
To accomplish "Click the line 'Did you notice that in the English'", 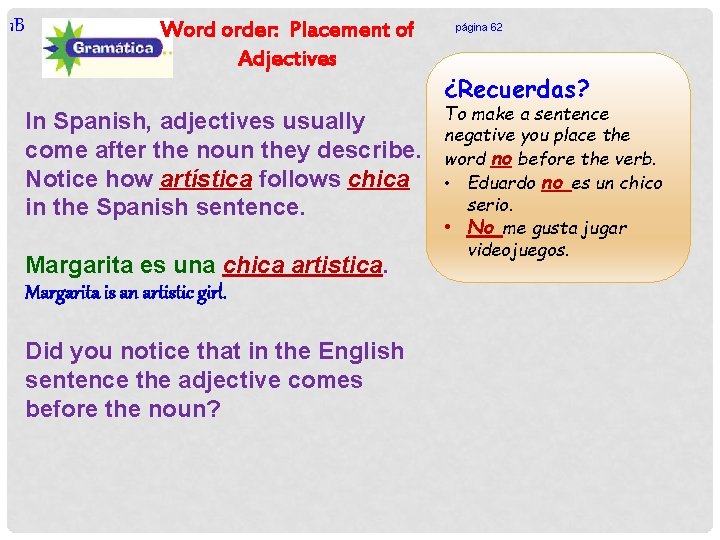I will tap(214, 352).
